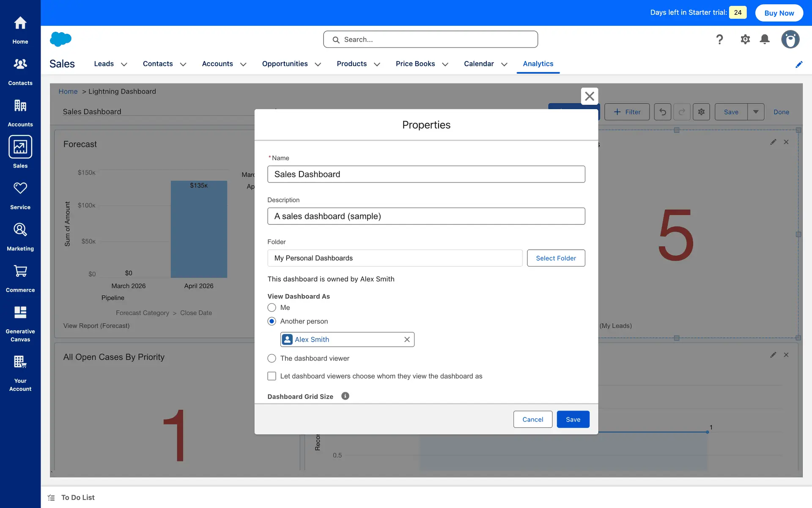Screen dimensions: 812x508
Task: Select the "Me" radio option
Action: [x=272, y=308]
